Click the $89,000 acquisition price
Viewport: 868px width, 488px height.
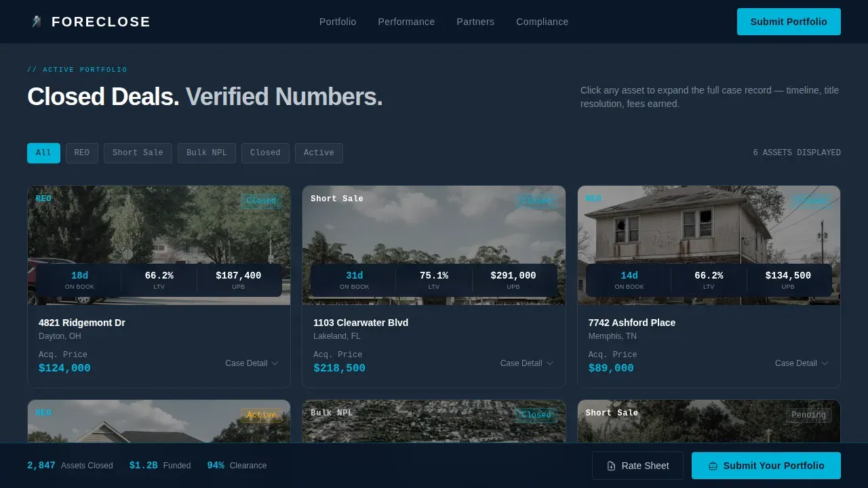pos(611,368)
